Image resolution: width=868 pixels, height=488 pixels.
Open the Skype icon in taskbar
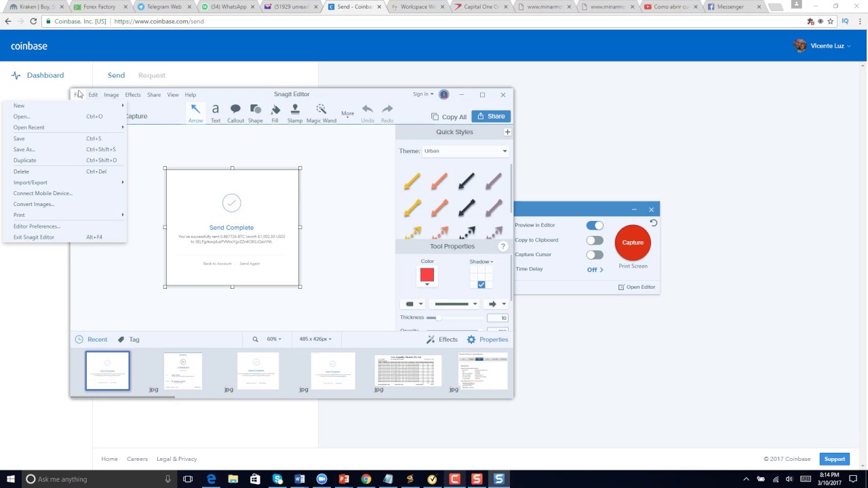coord(277,479)
